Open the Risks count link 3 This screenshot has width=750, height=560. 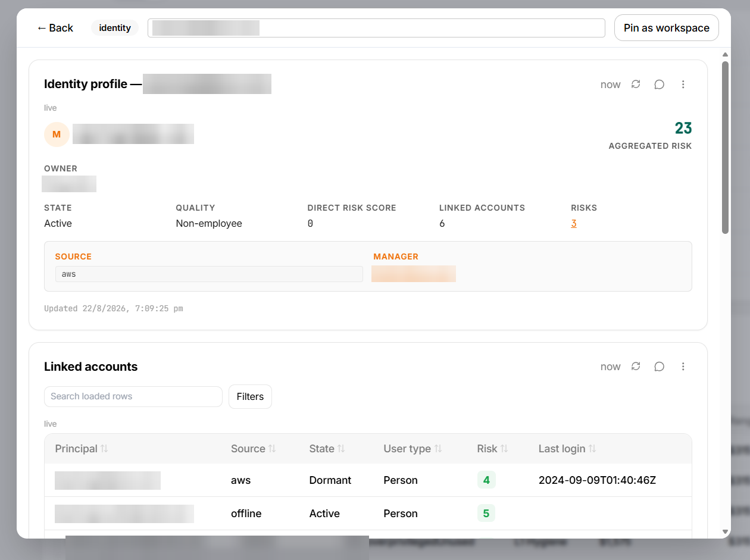pyautogui.click(x=574, y=224)
